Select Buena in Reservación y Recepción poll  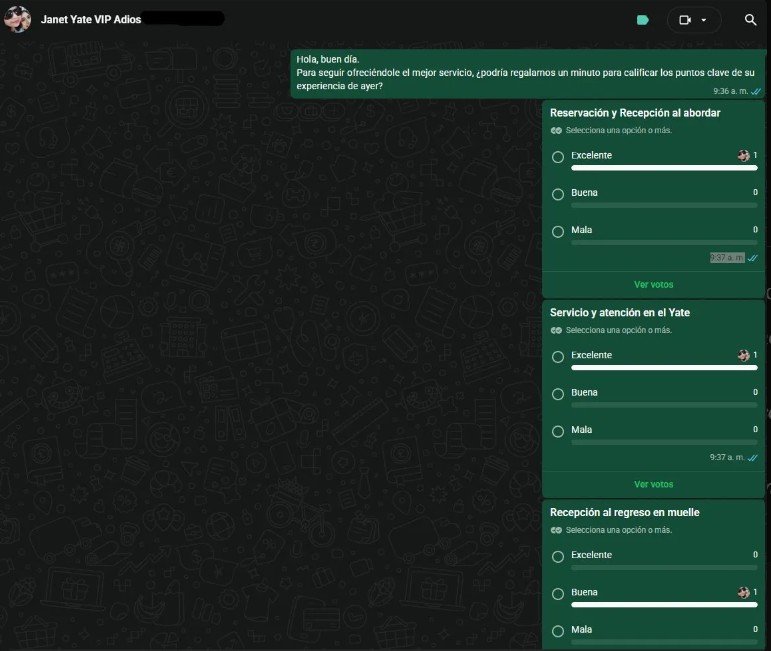click(x=558, y=194)
